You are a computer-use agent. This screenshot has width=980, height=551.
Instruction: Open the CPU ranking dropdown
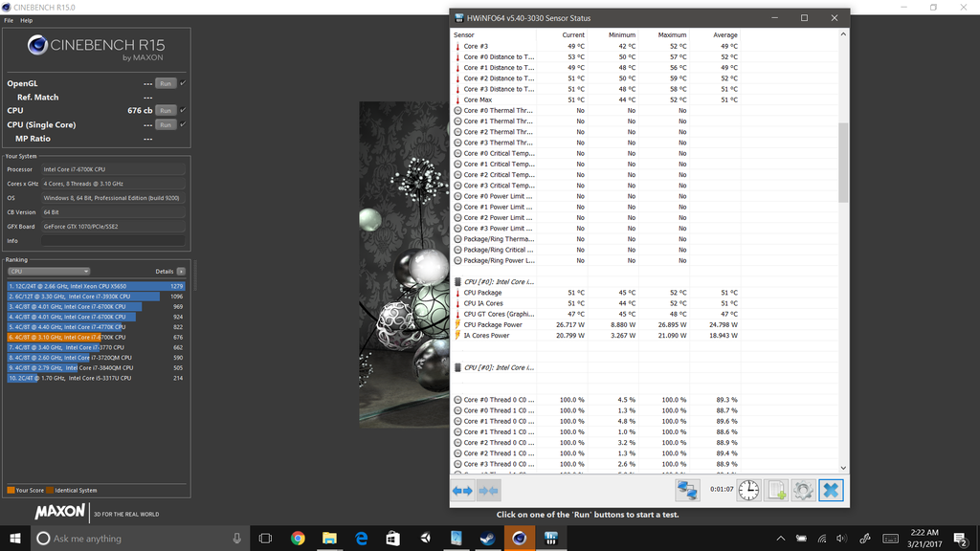pos(49,271)
